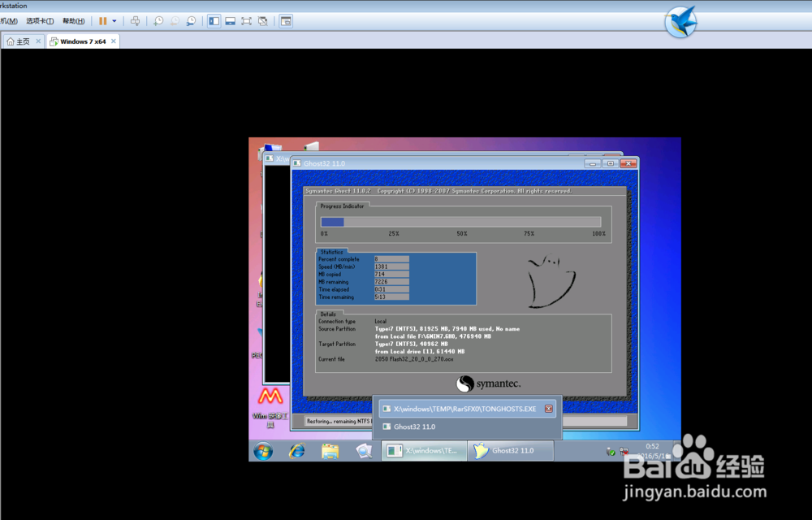Click the magnifier search taskbar icon
This screenshot has height=520, width=812.
point(364,451)
